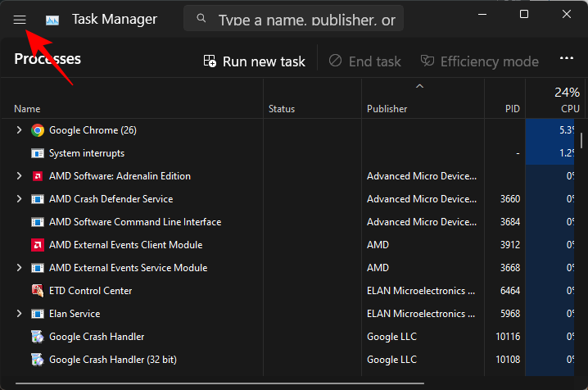Click the Google Crash Handler (32 bit) icon
This screenshot has height=390, width=588.
pos(38,360)
